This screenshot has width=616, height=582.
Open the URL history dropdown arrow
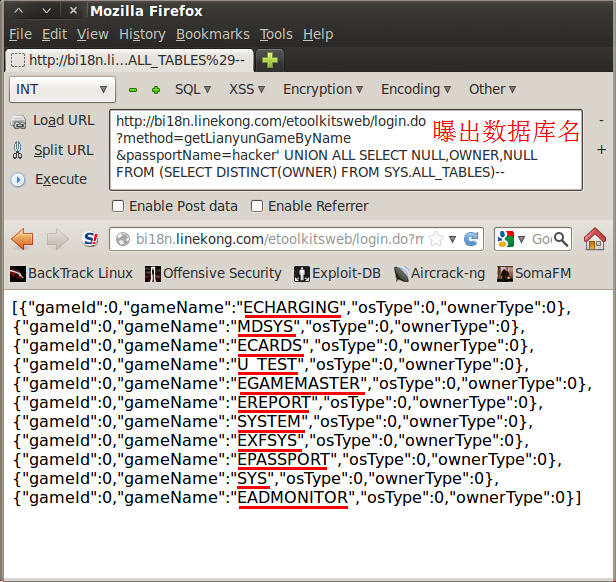pyautogui.click(x=453, y=239)
